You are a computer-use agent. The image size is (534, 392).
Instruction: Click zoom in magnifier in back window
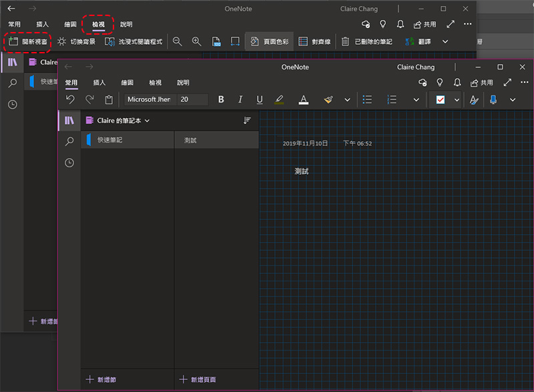[196, 41]
